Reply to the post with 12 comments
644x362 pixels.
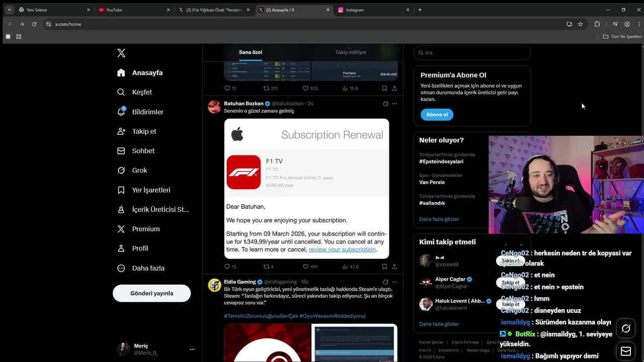[230, 88]
